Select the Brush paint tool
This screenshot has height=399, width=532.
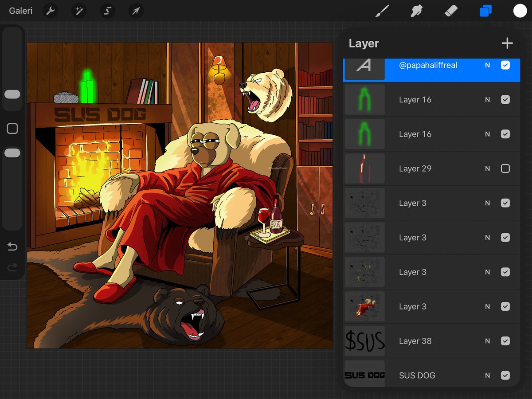381,11
